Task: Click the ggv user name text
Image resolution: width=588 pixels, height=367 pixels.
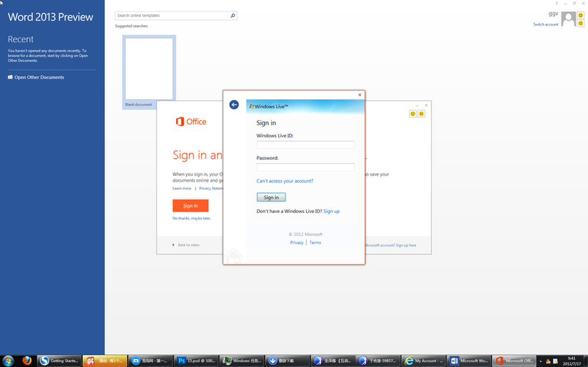Action: (x=553, y=14)
